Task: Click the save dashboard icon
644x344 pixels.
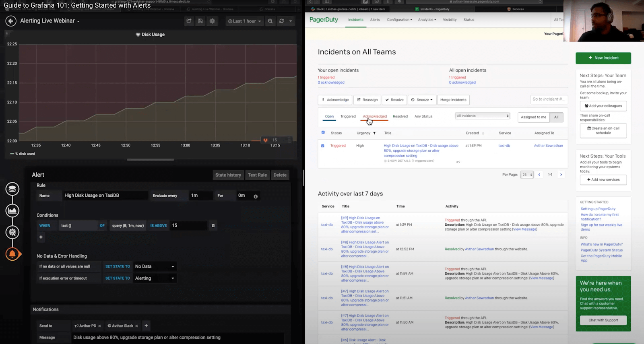Action: point(200,21)
